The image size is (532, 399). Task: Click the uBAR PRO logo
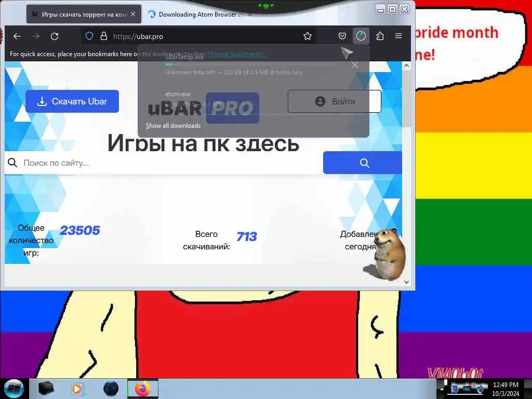tap(204, 108)
